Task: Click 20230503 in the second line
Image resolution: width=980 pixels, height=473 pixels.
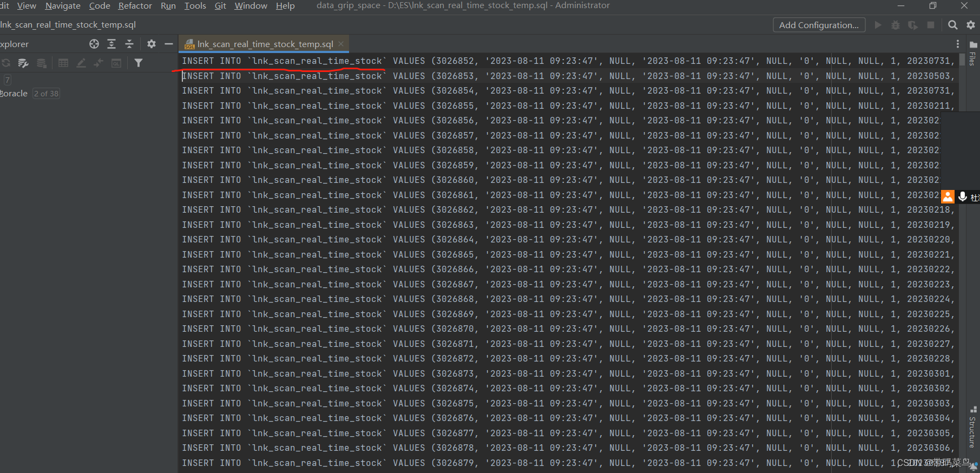Action: click(929, 76)
